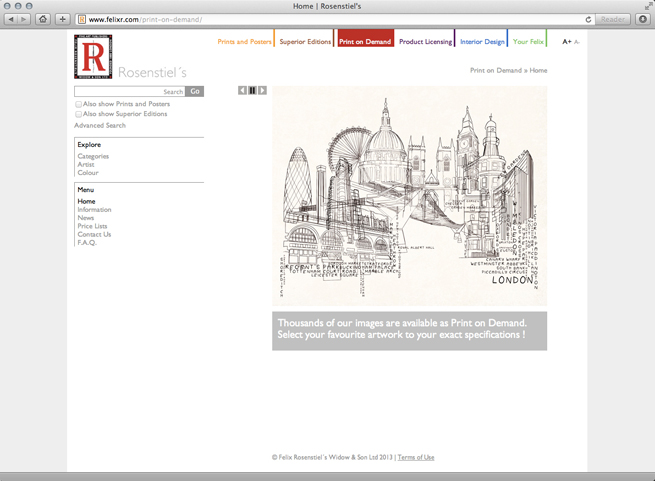655x481 pixels.
Task: Show next slide with right arrow
Action: click(262, 90)
